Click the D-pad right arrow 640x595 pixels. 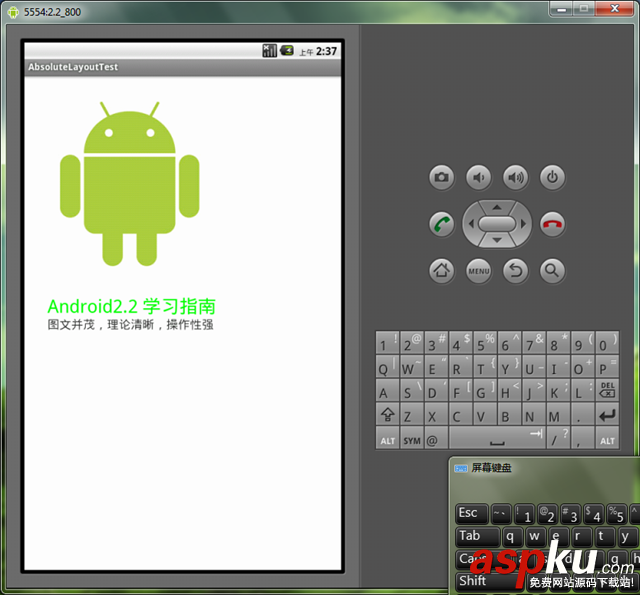tap(523, 224)
